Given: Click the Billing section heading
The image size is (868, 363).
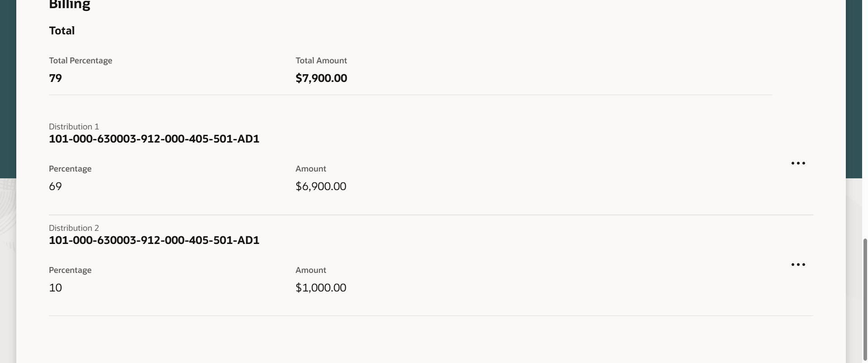Looking at the screenshot, I should (70, 5).
